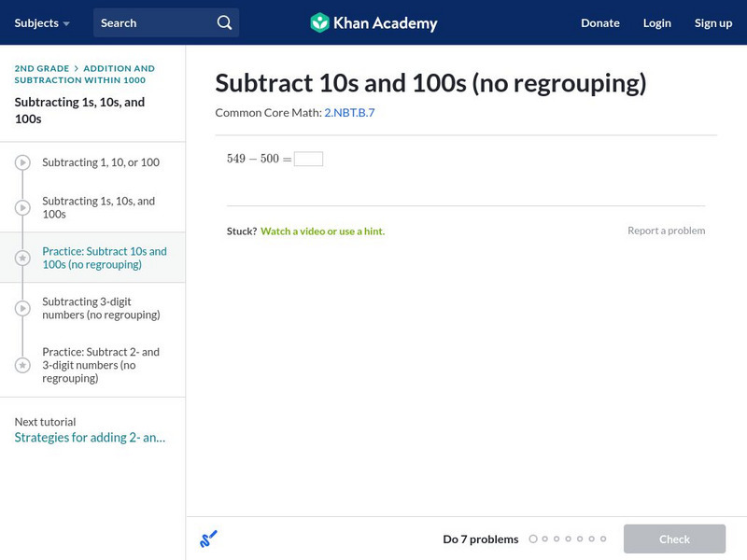Click the Khan Academy leaf logo
This screenshot has width=747, height=560.
coord(321,21)
